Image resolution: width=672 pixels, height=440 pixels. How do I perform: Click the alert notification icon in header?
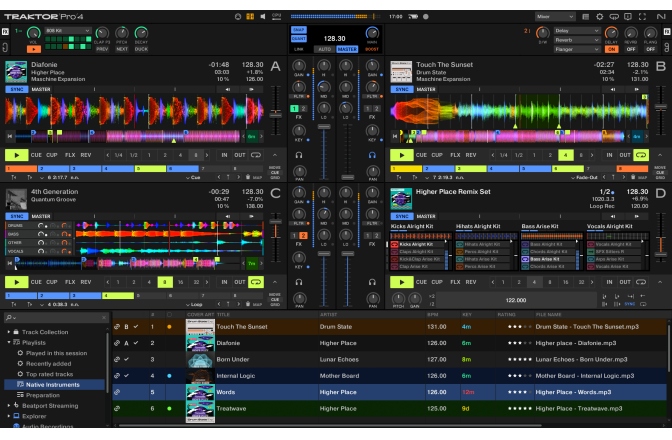(x=628, y=17)
